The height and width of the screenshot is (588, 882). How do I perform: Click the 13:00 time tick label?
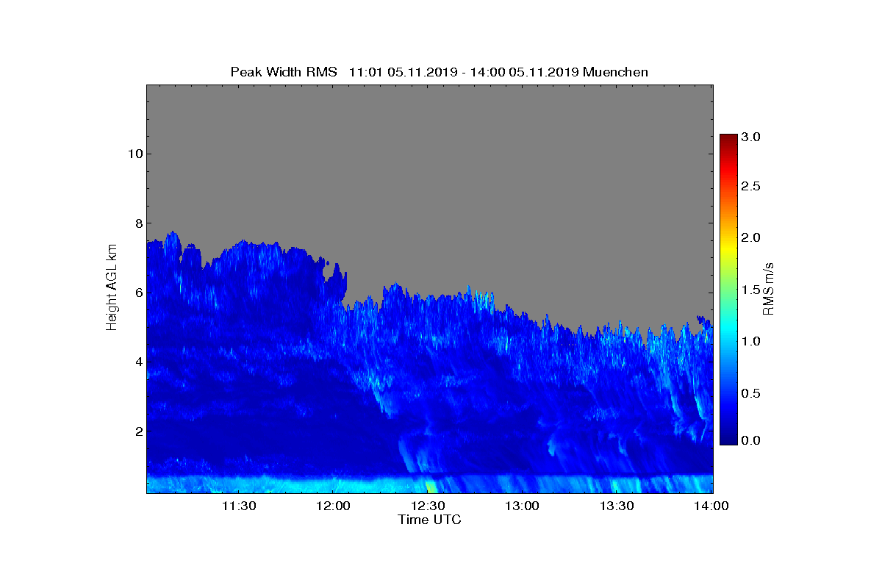522,506
